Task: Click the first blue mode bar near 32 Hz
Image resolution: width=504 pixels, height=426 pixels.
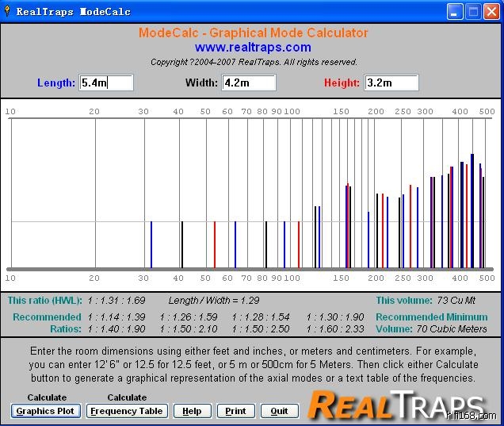Action: [x=151, y=244]
